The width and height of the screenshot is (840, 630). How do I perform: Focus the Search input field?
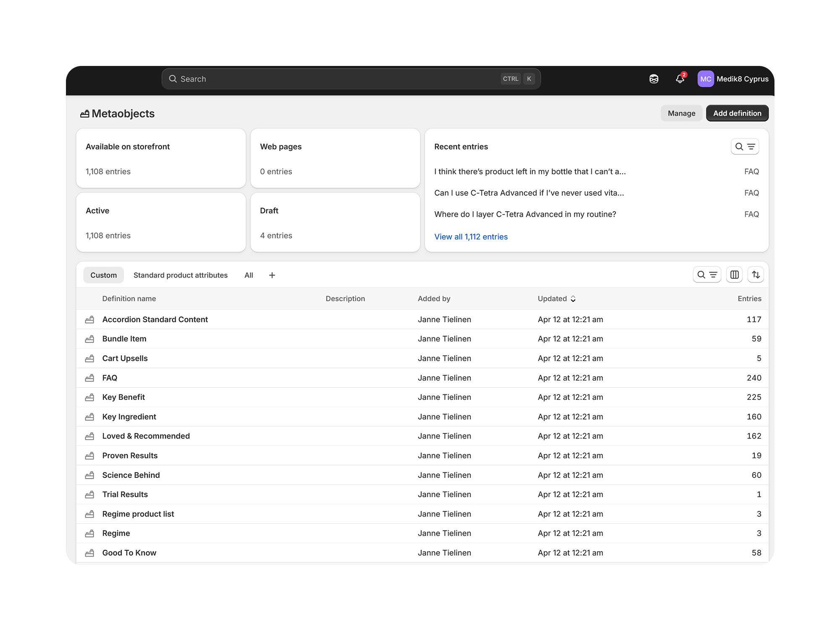336,79
